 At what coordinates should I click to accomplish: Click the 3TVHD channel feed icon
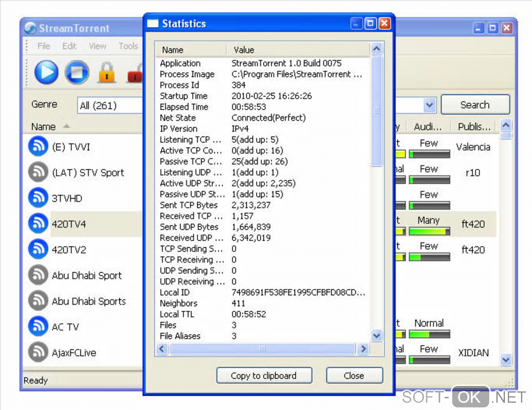38,198
